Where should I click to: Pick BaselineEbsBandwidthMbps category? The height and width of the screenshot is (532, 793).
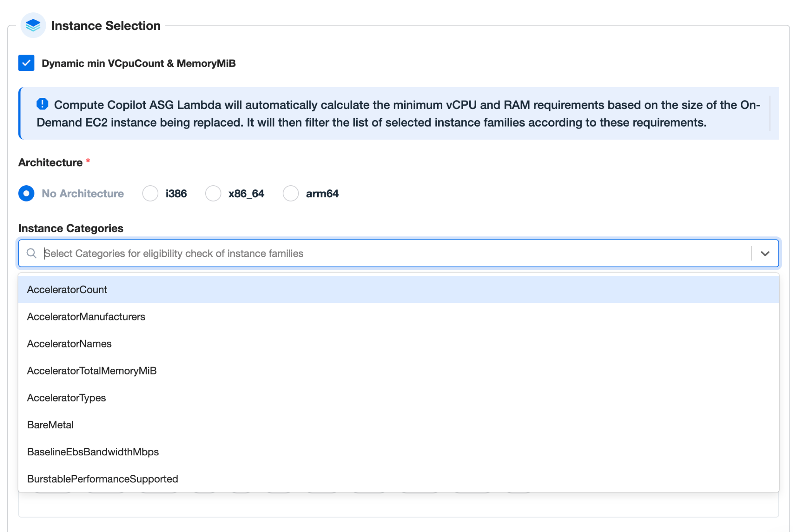coord(398,452)
